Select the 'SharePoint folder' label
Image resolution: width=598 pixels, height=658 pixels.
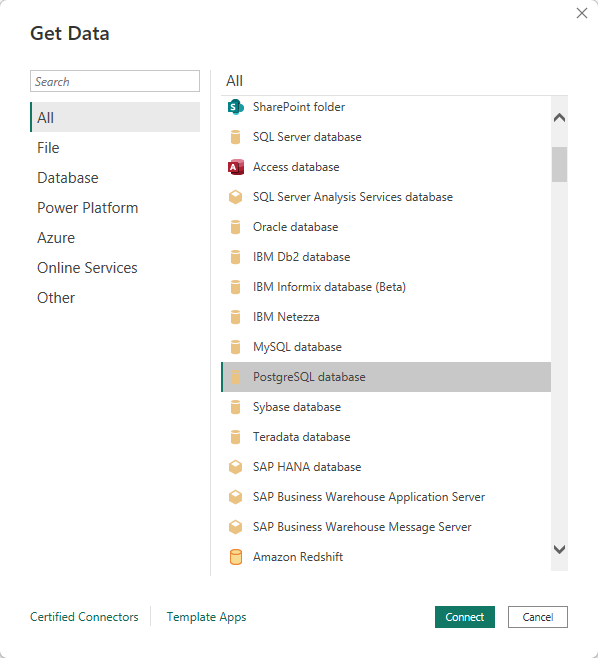point(299,107)
